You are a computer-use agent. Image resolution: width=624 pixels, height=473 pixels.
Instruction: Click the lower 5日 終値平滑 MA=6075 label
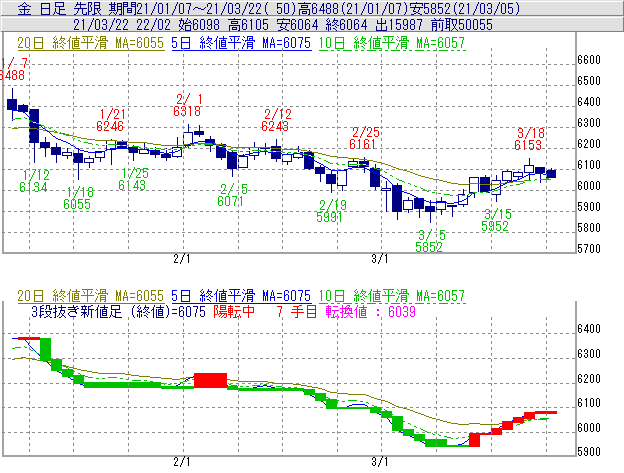coord(241,296)
